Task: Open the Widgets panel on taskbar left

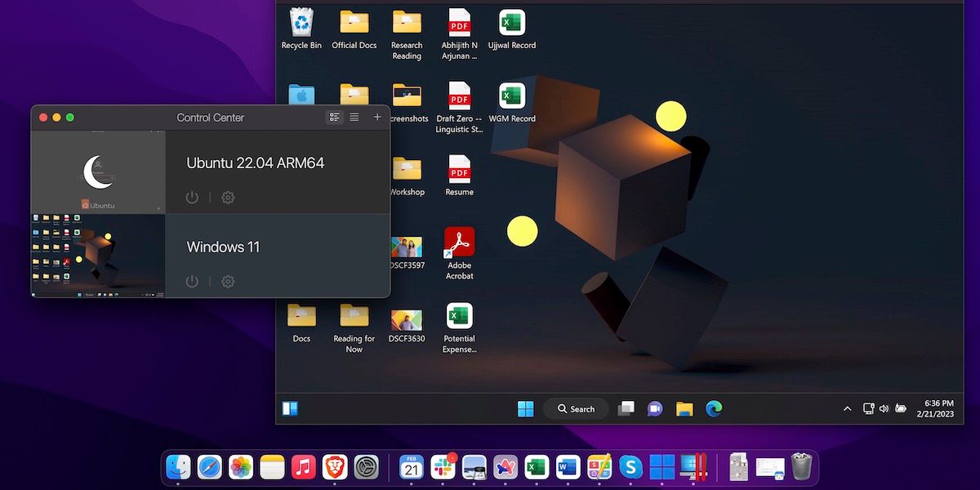Action: 290,408
